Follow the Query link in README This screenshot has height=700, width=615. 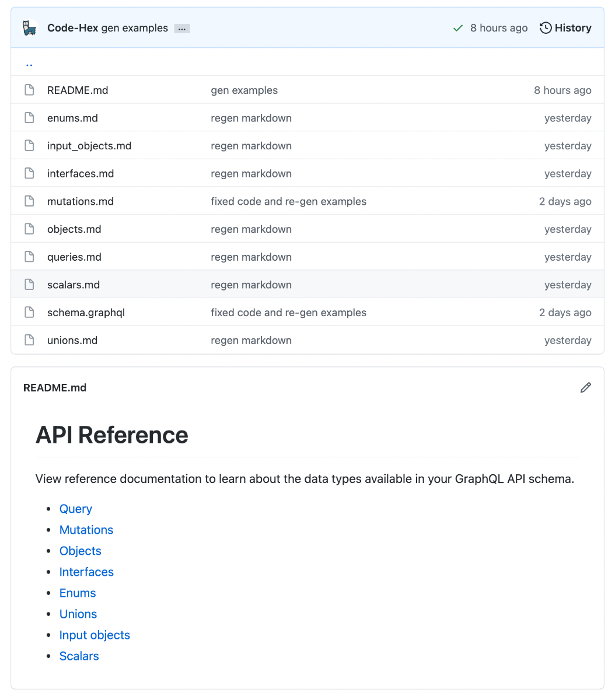point(76,509)
